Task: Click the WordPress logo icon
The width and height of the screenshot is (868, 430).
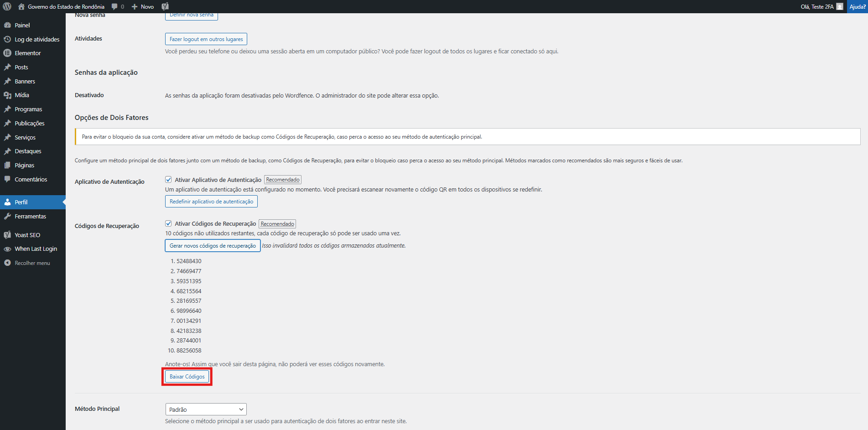Action: click(7, 6)
